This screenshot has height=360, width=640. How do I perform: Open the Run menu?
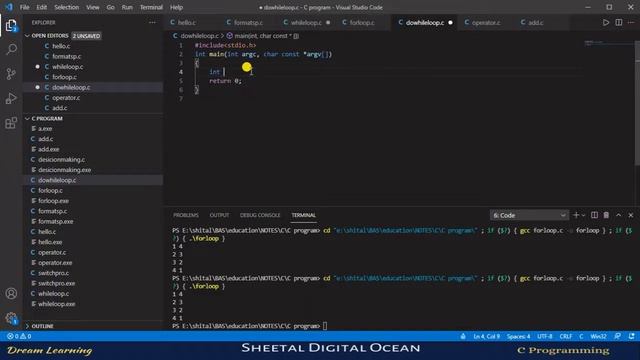tap(127, 7)
